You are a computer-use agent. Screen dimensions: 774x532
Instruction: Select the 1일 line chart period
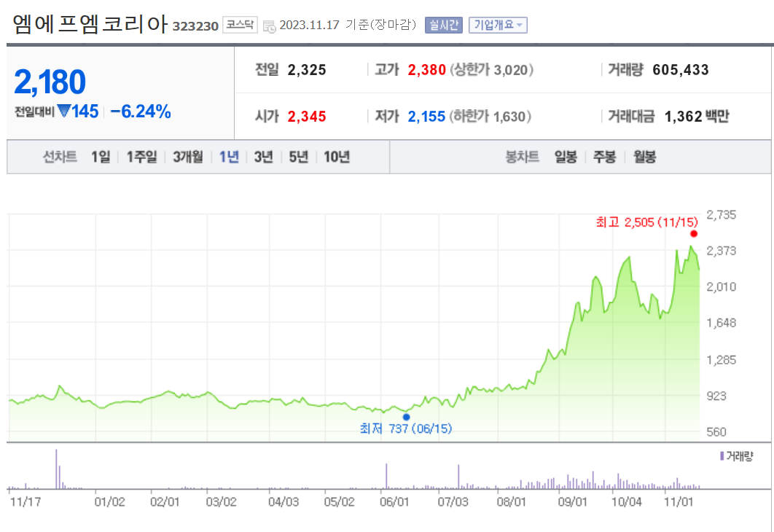coord(101,157)
